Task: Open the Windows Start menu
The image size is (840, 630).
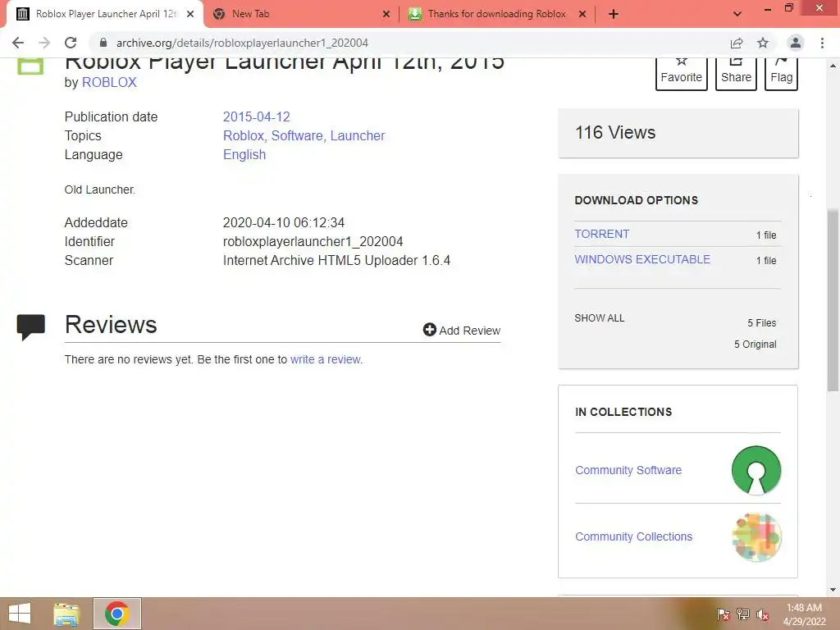Action: [20, 614]
